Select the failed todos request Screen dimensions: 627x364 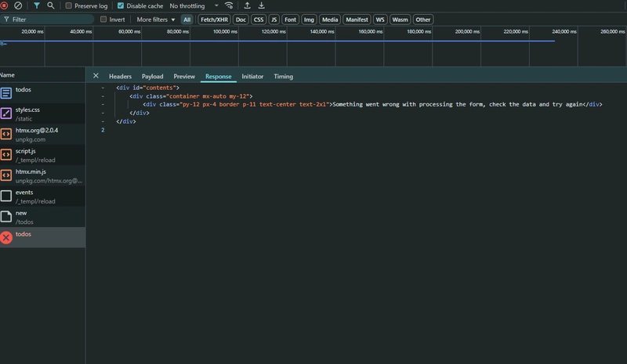pyautogui.click(x=42, y=237)
